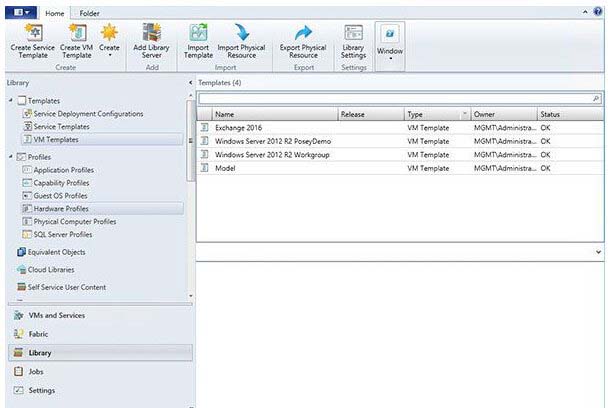
Task: Collapse the Templates tree node
Action: tap(10, 101)
